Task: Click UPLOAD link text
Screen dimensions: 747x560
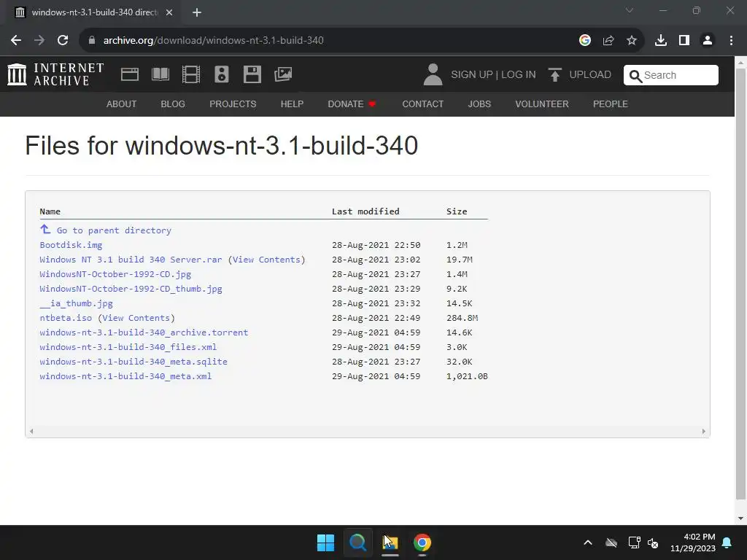Action: coord(590,75)
